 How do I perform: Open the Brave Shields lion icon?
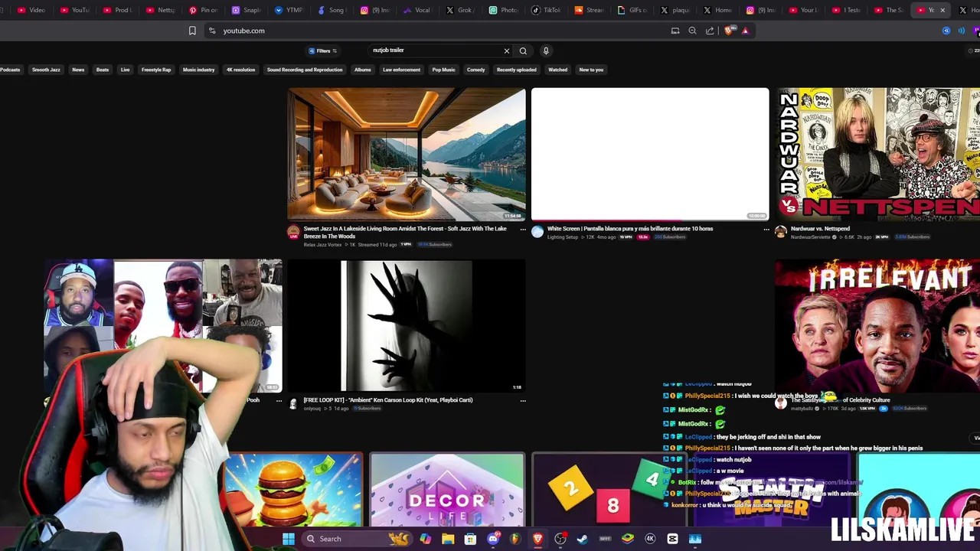pos(728,31)
